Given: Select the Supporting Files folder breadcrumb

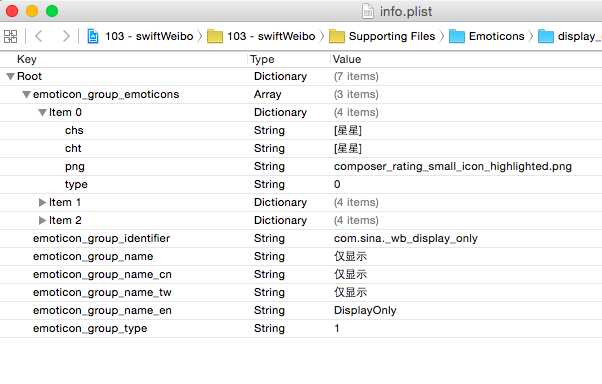Looking at the screenshot, I should (x=382, y=36).
